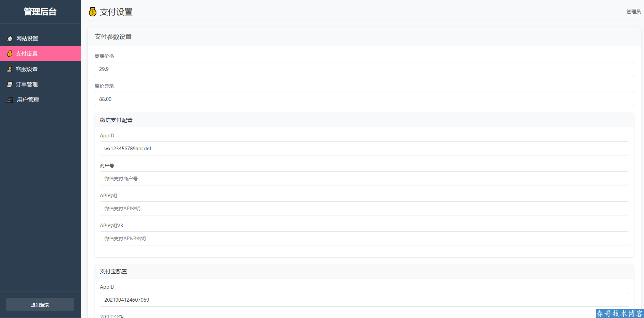
Task: Open the 用户管理 sidebar entry
Action: pos(28,100)
